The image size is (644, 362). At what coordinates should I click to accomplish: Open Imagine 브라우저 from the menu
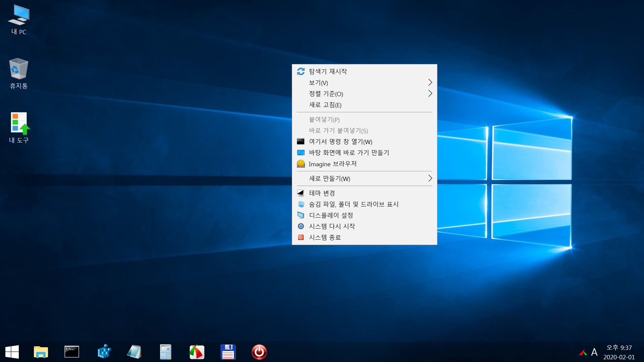pos(365,164)
